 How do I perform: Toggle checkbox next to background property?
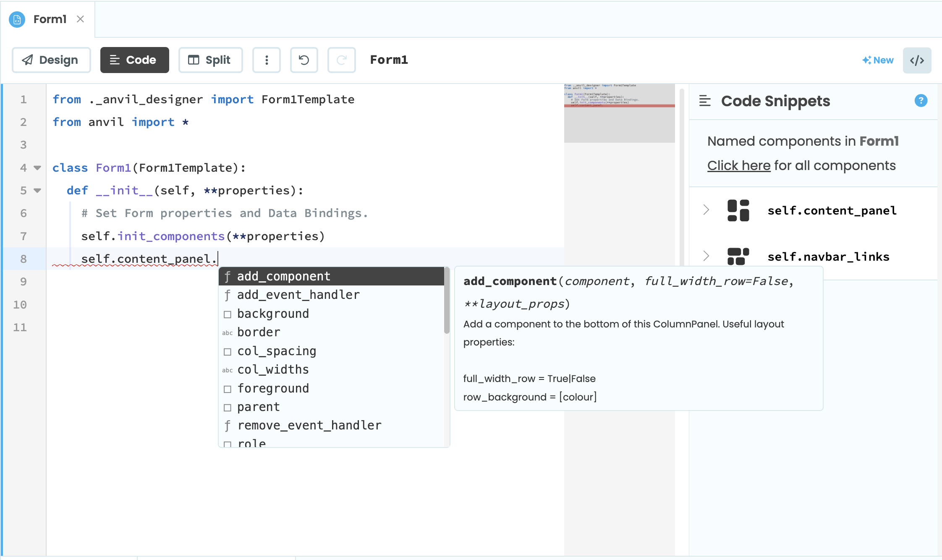coord(227,313)
